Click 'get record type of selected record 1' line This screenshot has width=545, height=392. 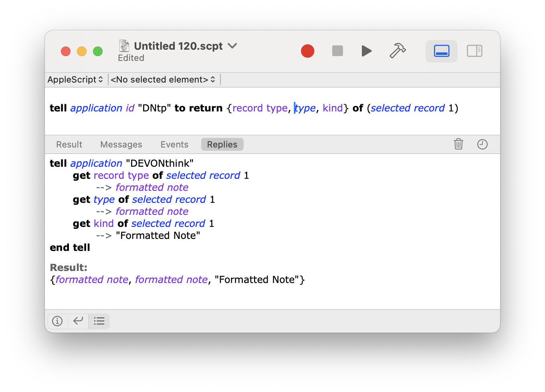[x=161, y=175]
